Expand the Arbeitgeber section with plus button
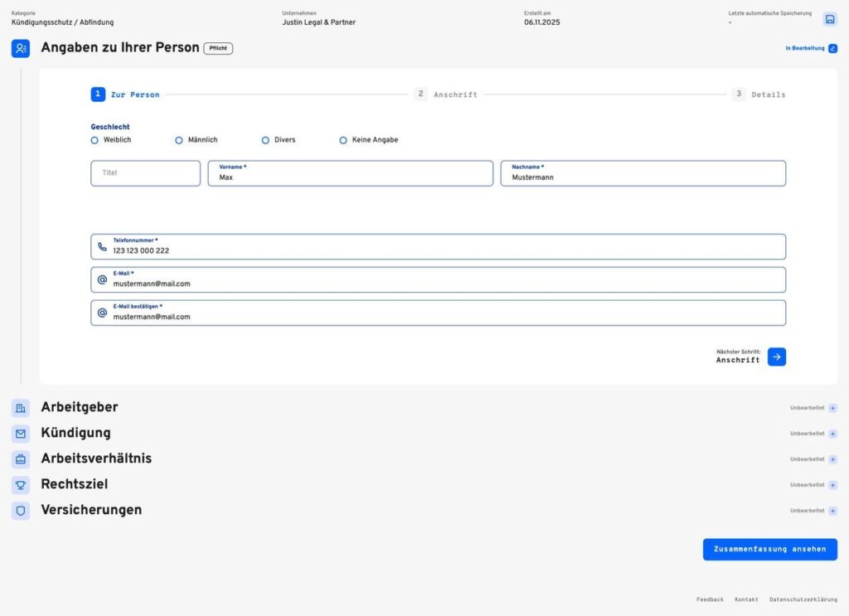849x616 pixels. [x=832, y=408]
